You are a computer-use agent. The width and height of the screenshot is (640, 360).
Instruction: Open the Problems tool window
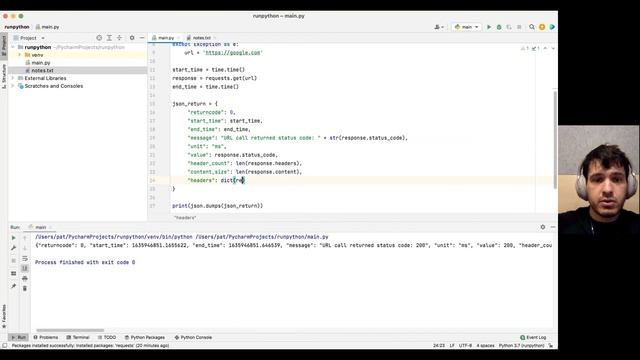pos(46,338)
